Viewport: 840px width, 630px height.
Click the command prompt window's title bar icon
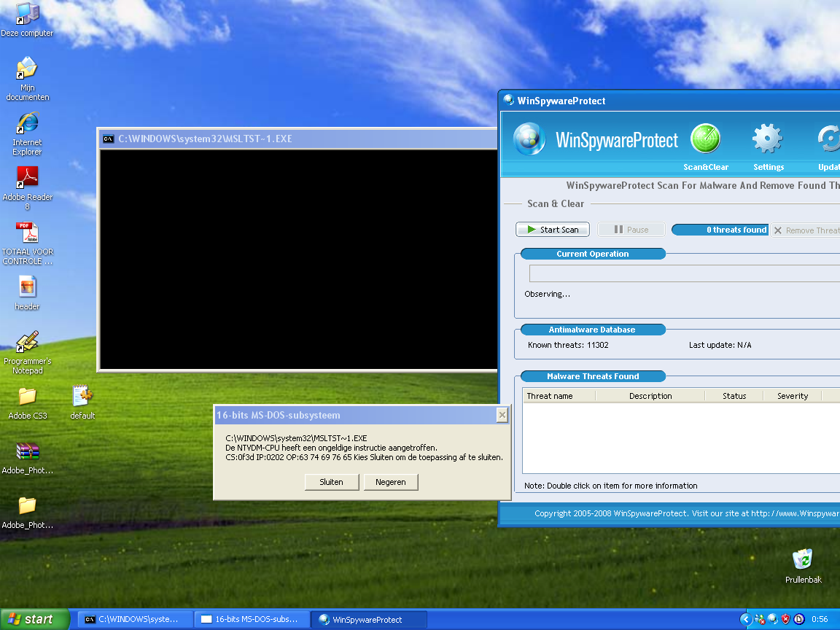pyautogui.click(x=108, y=139)
